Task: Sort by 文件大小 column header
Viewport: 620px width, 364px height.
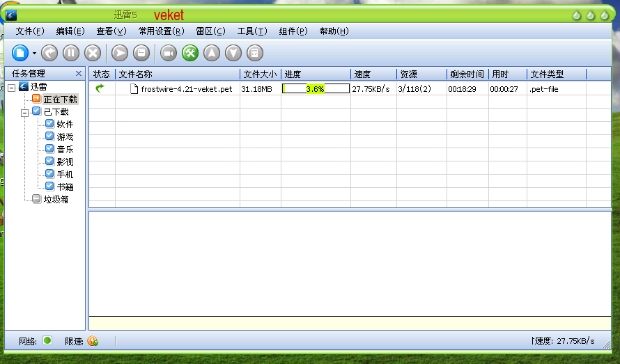Action: click(x=261, y=74)
